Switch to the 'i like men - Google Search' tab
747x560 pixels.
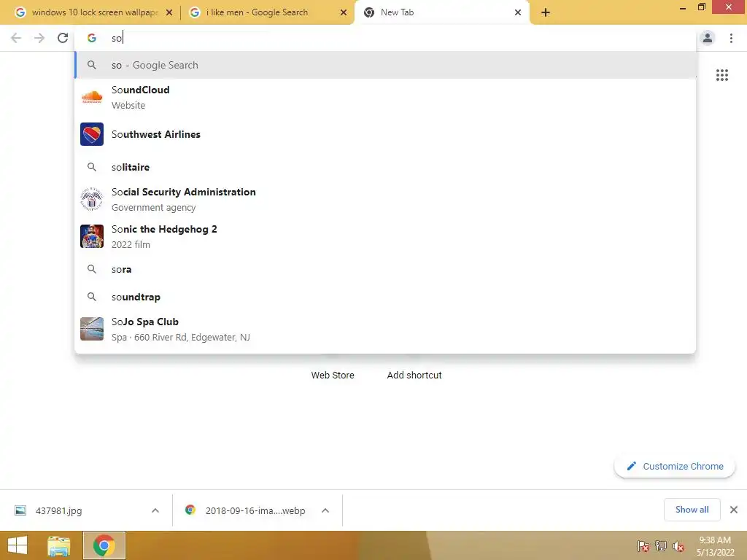pyautogui.click(x=268, y=12)
